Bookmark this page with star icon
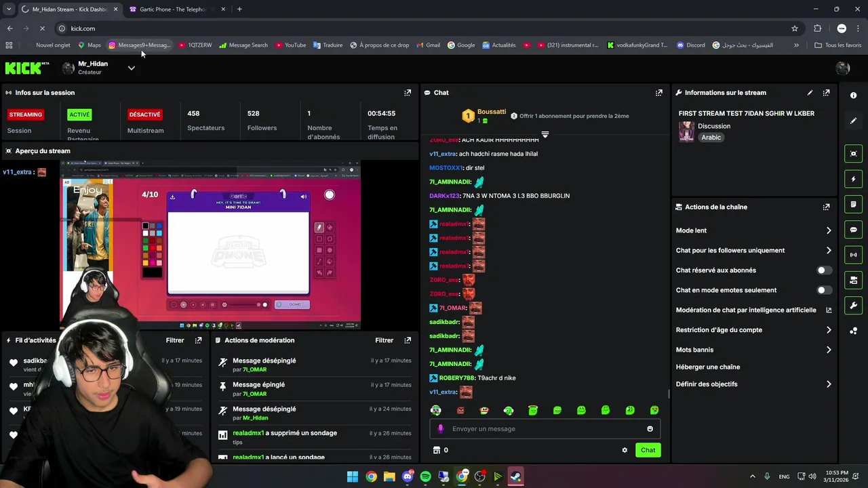This screenshot has height=488, width=868. [x=795, y=28]
